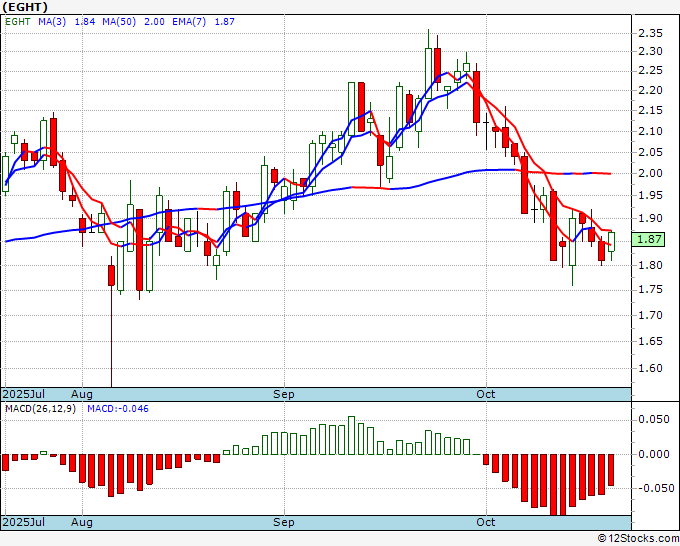Viewport: 680px width, 546px height.
Task: Click the 1.90 price axis label
Action: pyautogui.click(x=650, y=218)
